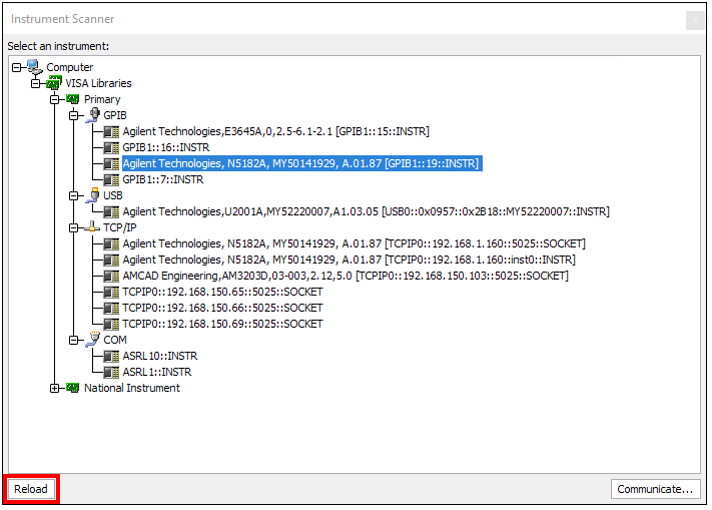Click the instrument icon beside ASRL1::INSTR
712x510 pixels.
(x=111, y=372)
